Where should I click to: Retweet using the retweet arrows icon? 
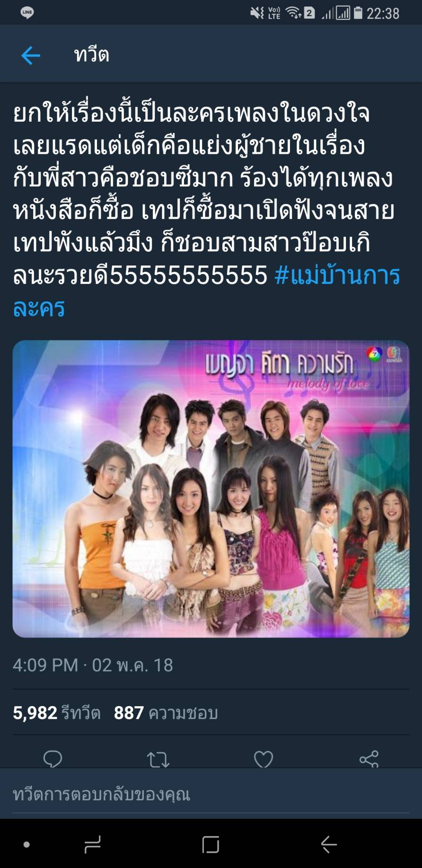158,760
